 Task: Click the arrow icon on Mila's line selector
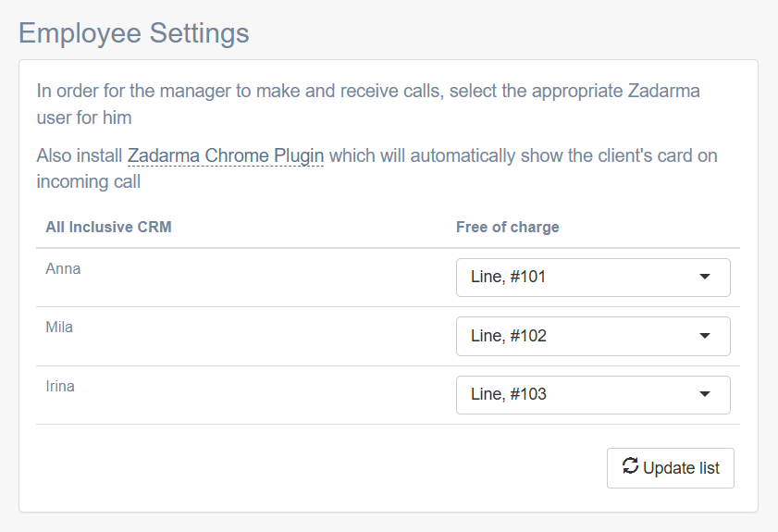[705, 336]
